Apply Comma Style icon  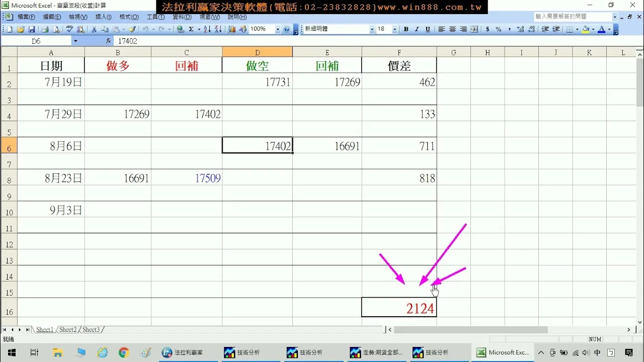point(510,29)
